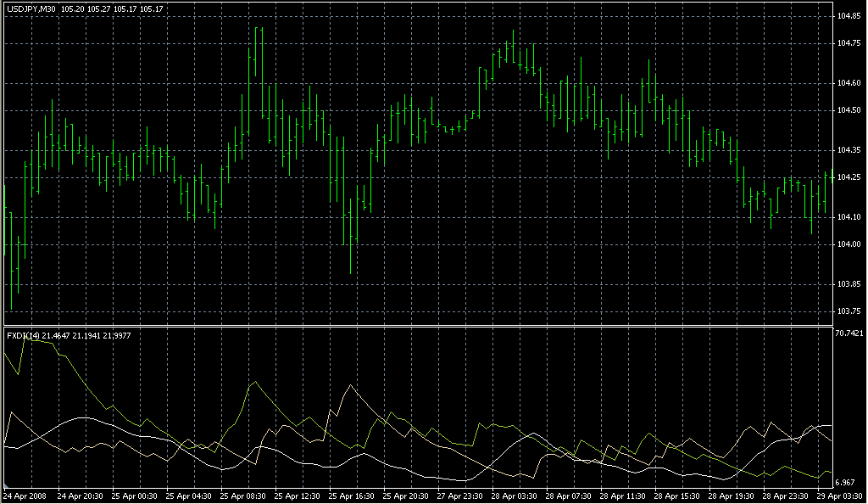
Task: Select the FXDI(14) indicator label
Action: [23, 336]
